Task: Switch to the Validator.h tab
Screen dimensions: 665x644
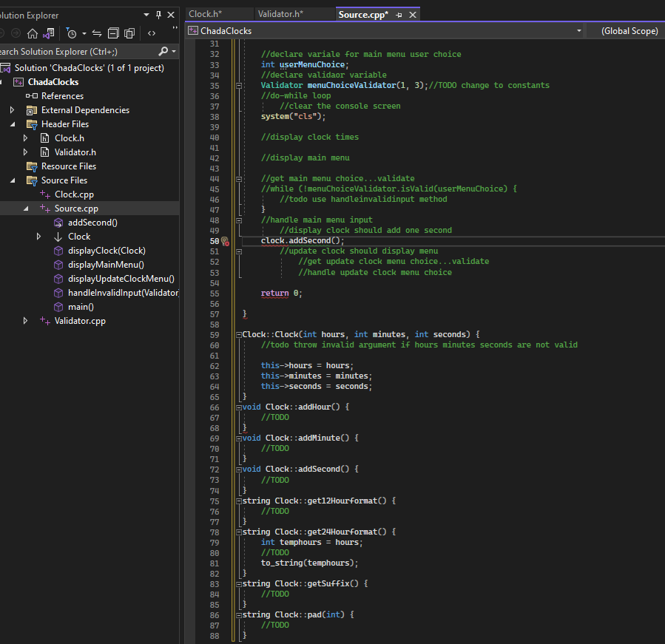Action: [x=280, y=14]
